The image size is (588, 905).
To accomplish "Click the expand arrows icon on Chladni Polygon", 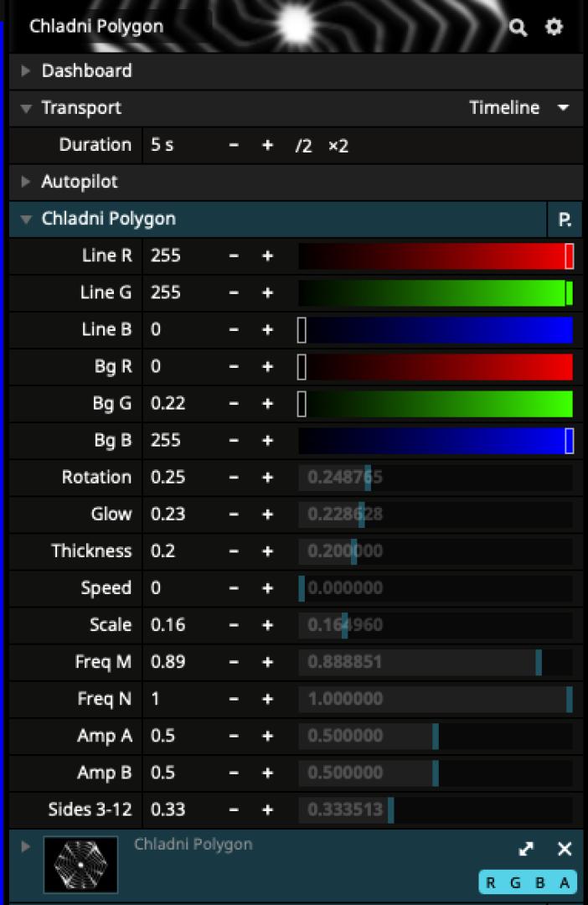I will [x=526, y=849].
